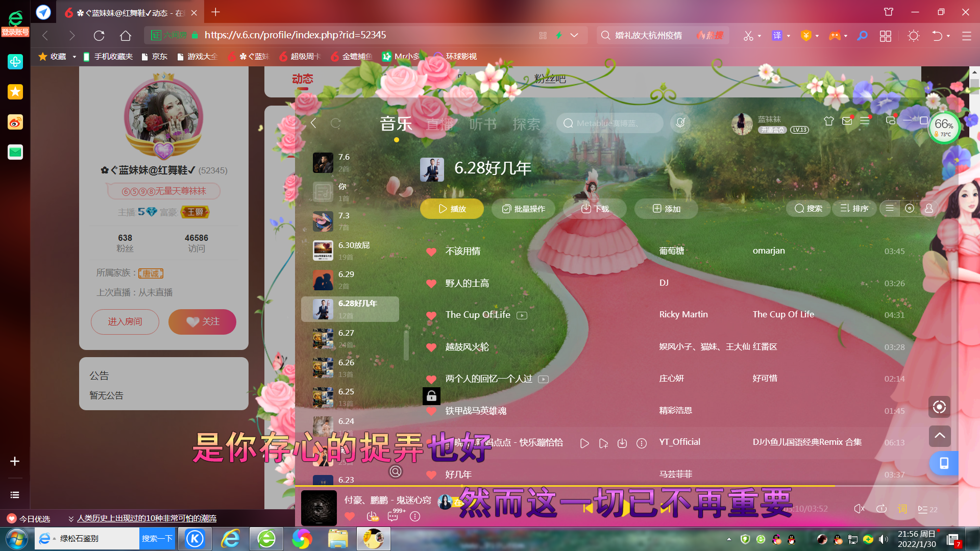Open the 排序 sort dropdown
The height and width of the screenshot is (551, 980).
click(x=854, y=208)
